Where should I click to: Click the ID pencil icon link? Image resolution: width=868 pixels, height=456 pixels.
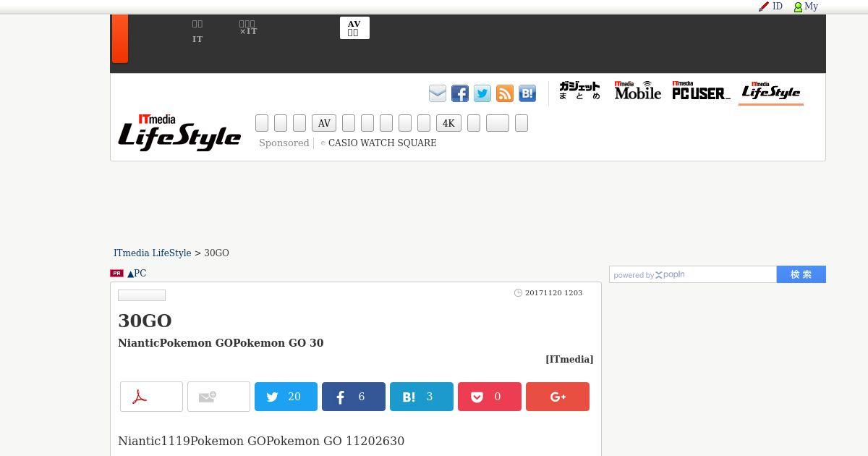[770, 7]
